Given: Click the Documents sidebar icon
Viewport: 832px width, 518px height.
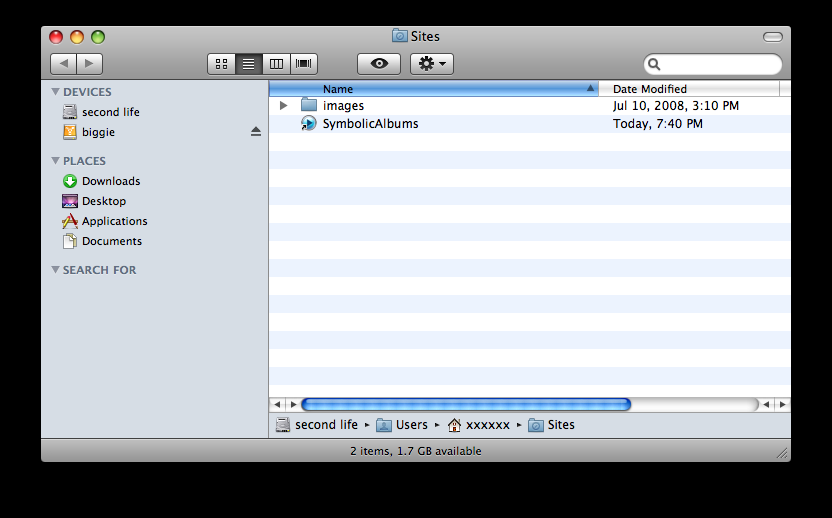Looking at the screenshot, I should click(70, 241).
